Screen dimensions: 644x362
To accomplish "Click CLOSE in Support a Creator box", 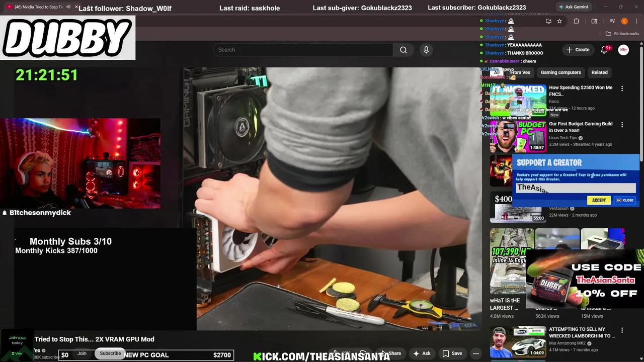I will pos(625,200).
